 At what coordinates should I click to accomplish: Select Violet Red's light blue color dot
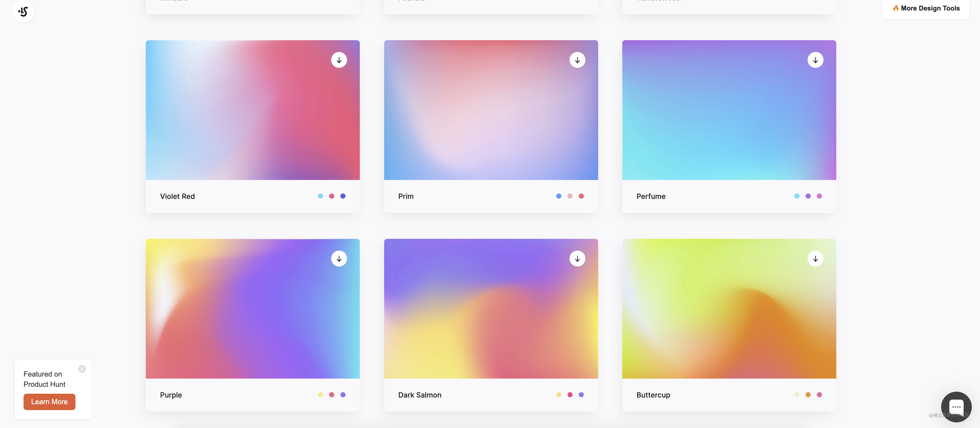pyautogui.click(x=320, y=196)
